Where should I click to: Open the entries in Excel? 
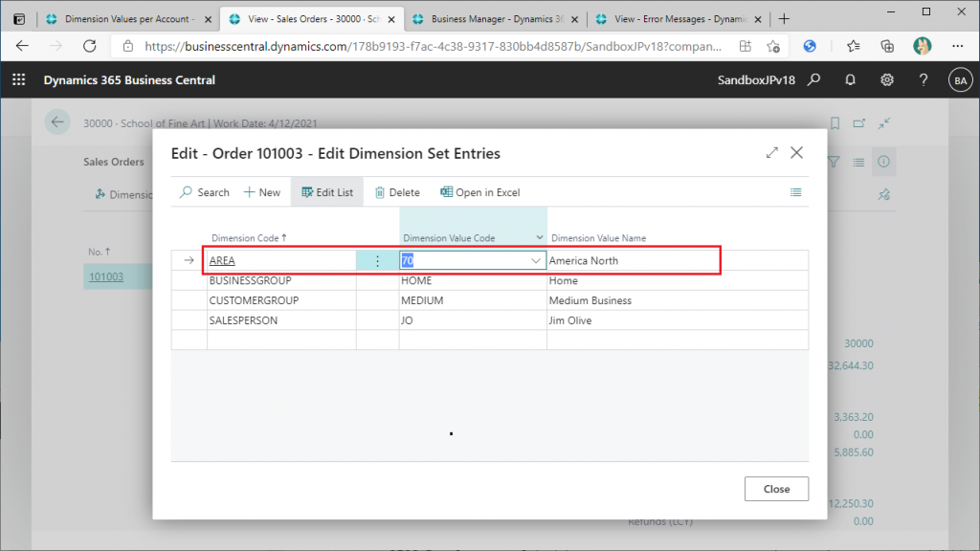[480, 192]
